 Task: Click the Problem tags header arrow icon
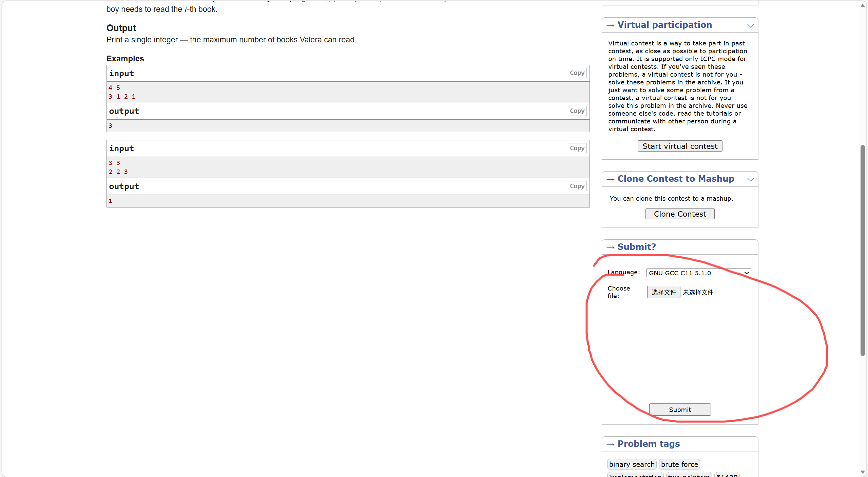tap(610, 444)
